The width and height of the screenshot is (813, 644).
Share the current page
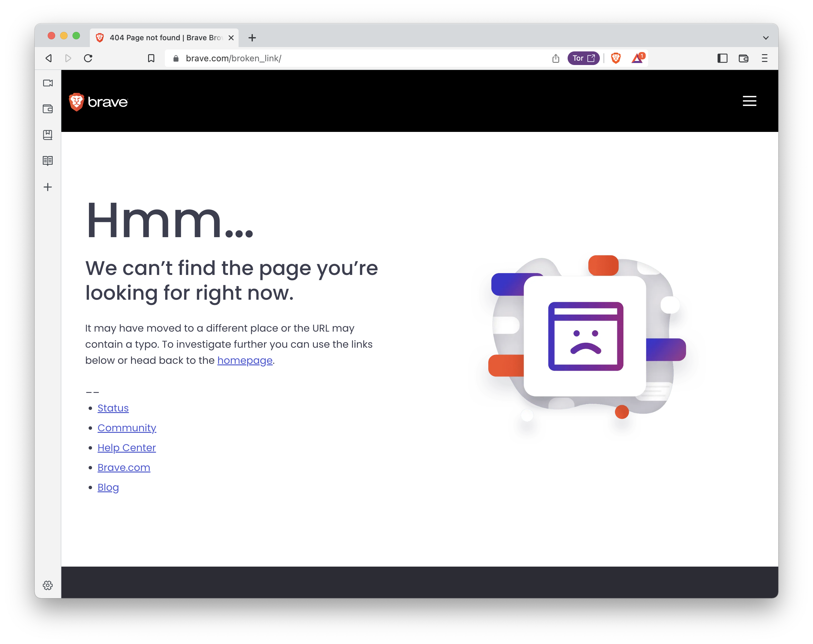(556, 58)
